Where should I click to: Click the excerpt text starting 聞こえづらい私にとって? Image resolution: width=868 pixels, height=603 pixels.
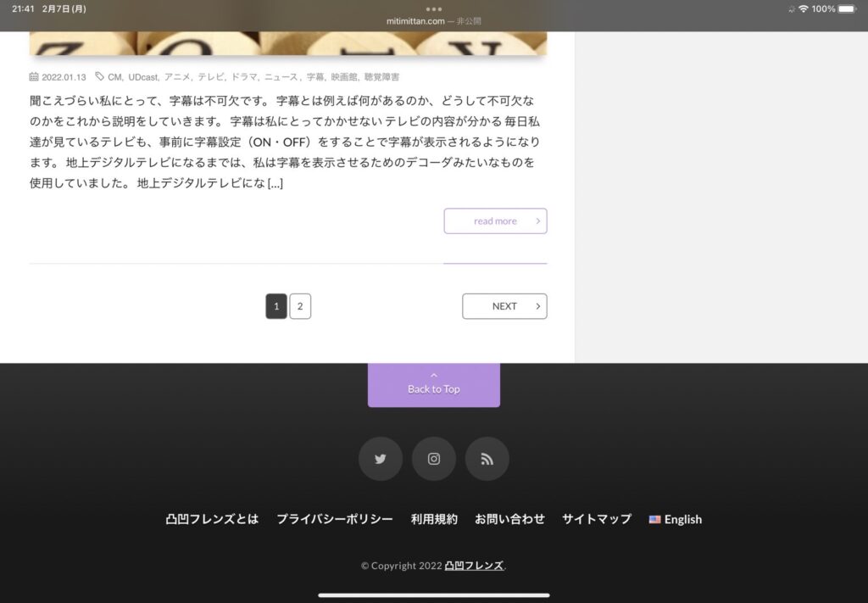(285, 142)
